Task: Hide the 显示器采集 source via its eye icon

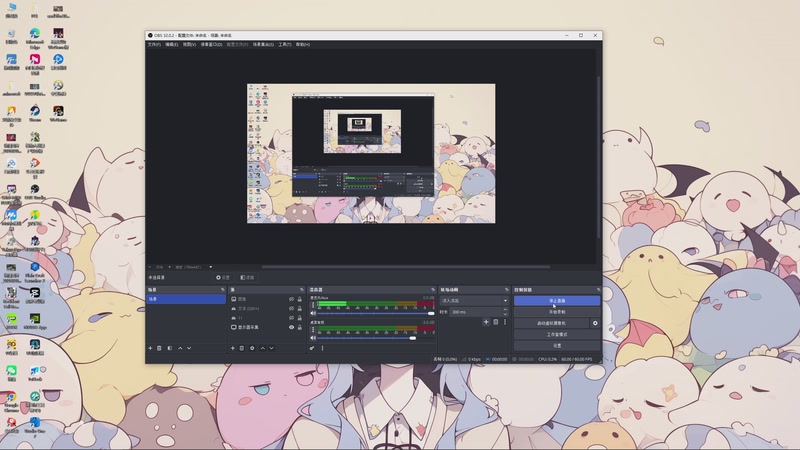Action: click(291, 327)
